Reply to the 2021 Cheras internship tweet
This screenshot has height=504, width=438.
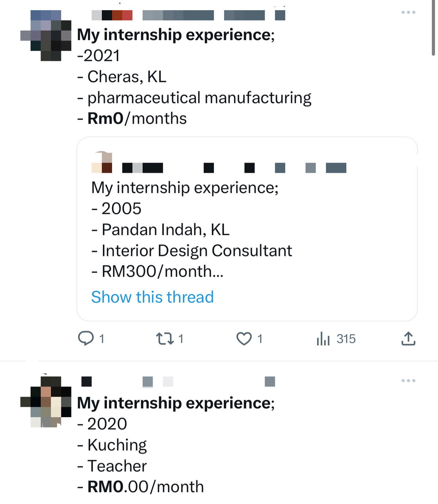(x=86, y=338)
